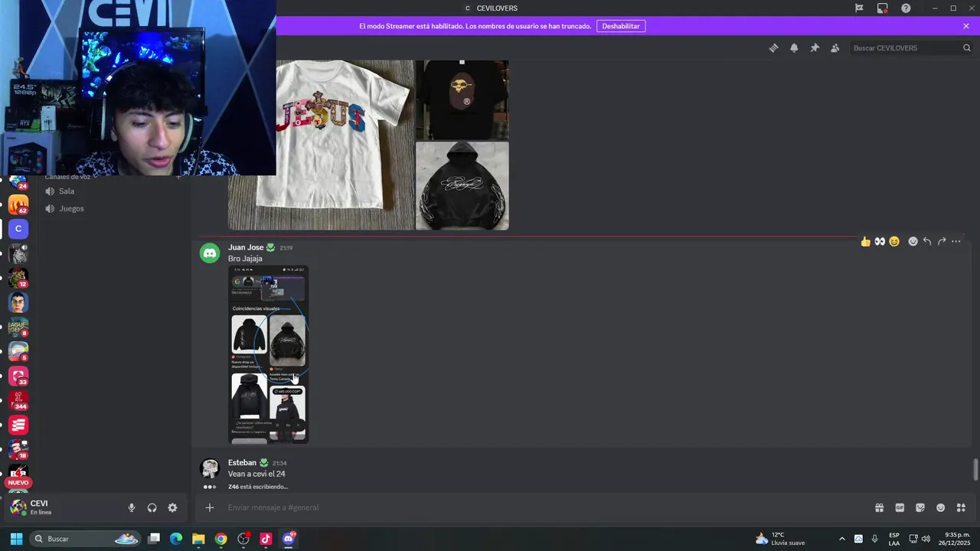Viewport: 980px width, 551px height.
Task: React with thumbs up emoji
Action: pyautogui.click(x=865, y=241)
